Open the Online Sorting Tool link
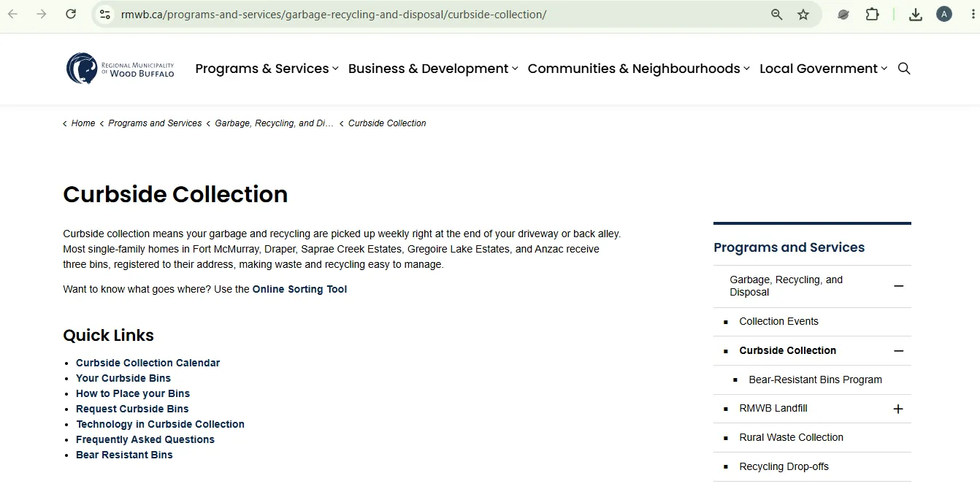Screen dimensions: 980x489 click(299, 289)
